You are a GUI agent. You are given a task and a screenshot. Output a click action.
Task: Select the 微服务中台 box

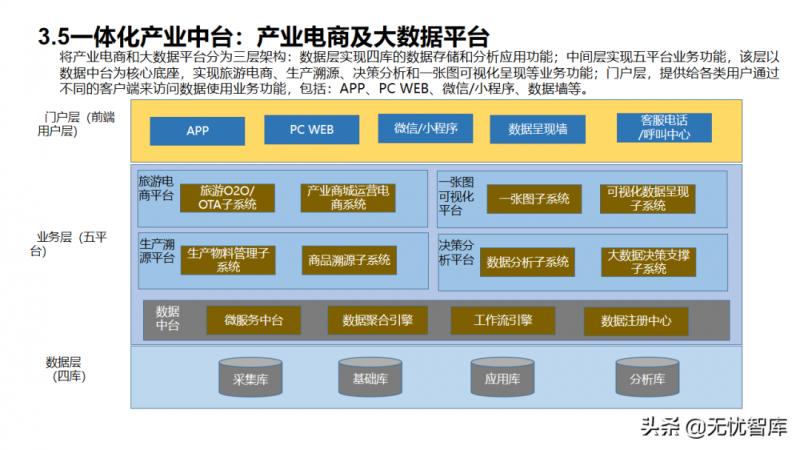pyautogui.click(x=254, y=320)
